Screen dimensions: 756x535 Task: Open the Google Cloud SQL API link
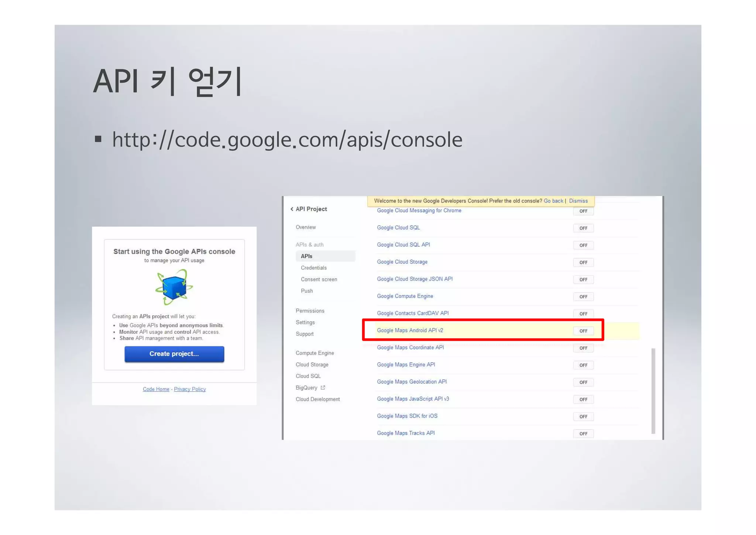(403, 244)
